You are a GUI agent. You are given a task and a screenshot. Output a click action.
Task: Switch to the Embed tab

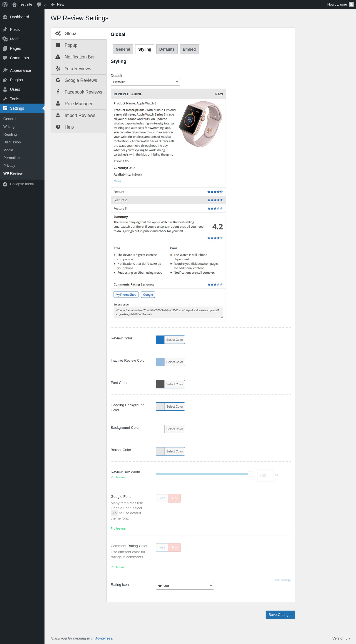pos(189,49)
